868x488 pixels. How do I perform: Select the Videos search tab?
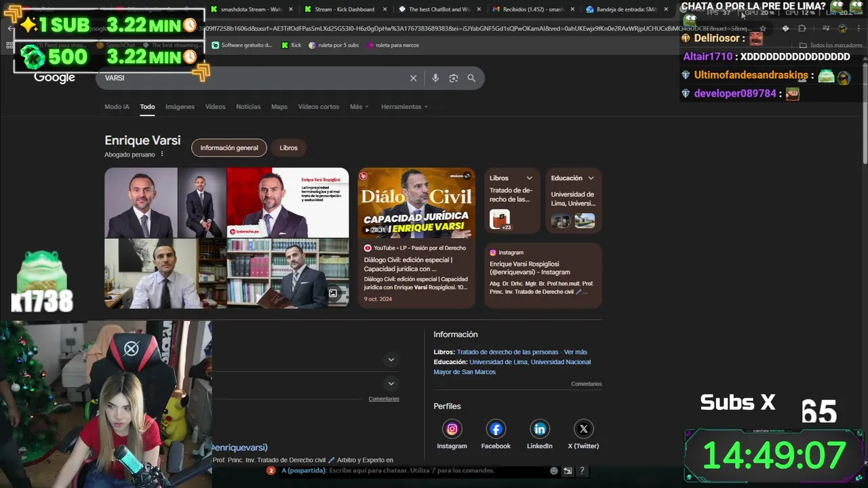[215, 107]
